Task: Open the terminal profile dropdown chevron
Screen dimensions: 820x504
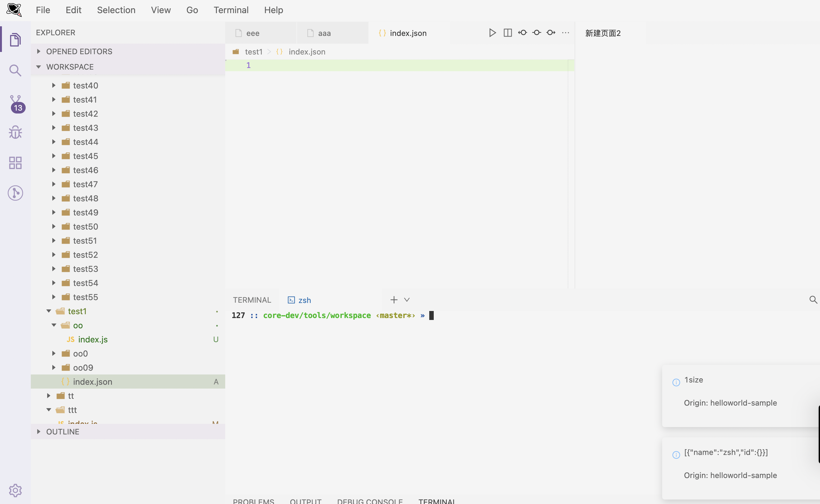Action: [407, 300]
